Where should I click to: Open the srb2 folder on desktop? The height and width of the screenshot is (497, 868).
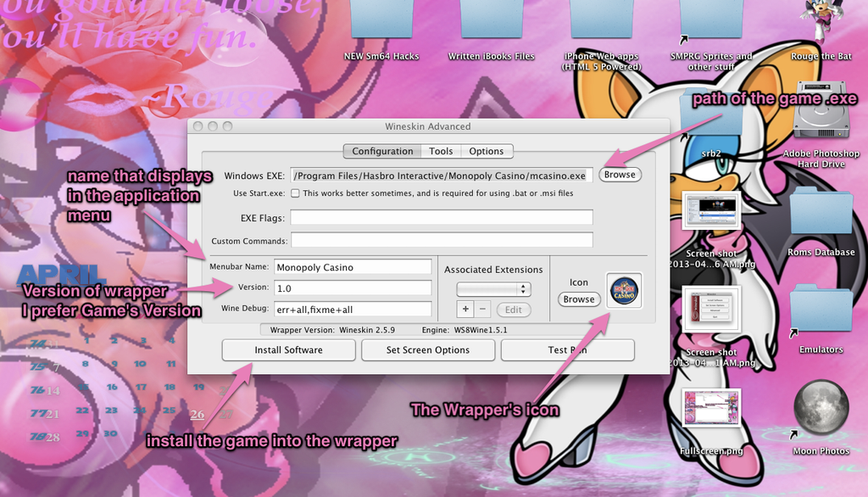(712, 127)
